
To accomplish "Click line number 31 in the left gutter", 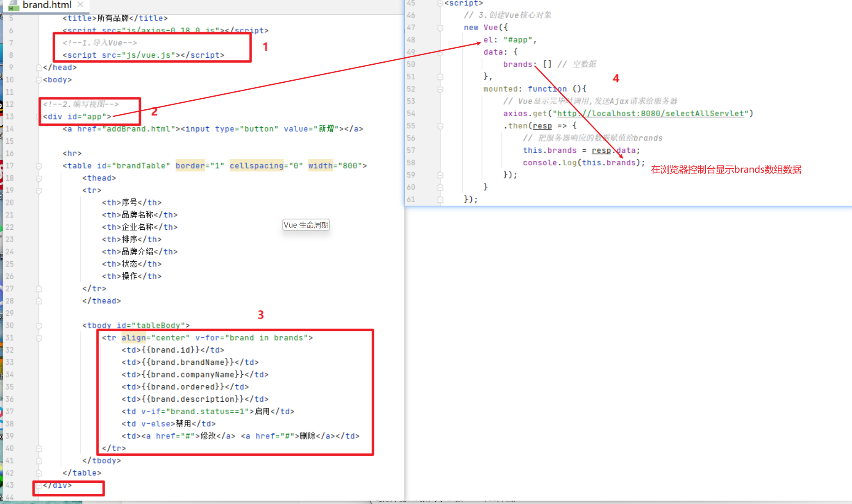I will [9, 338].
